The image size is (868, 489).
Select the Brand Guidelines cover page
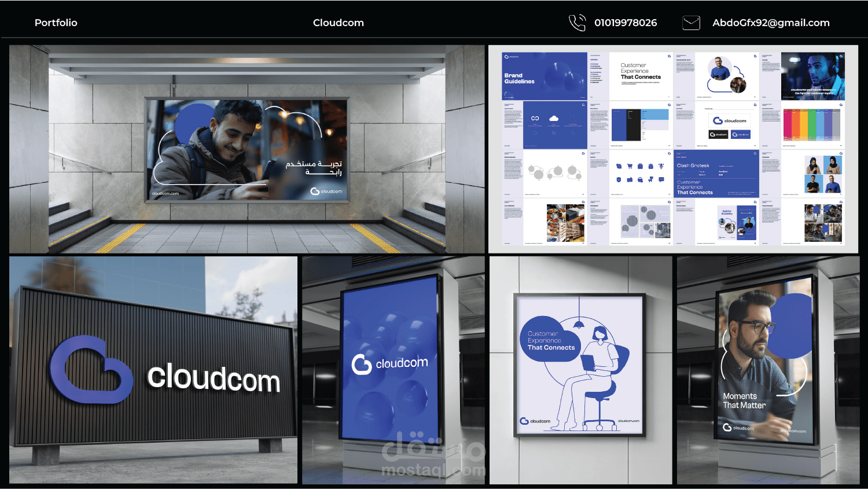tap(545, 76)
